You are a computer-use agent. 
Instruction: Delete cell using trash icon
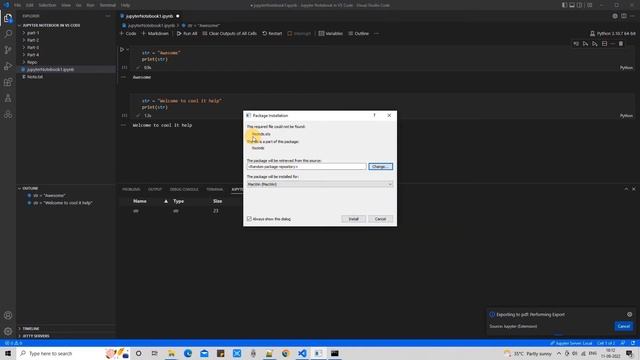pyautogui.click(x=621, y=44)
